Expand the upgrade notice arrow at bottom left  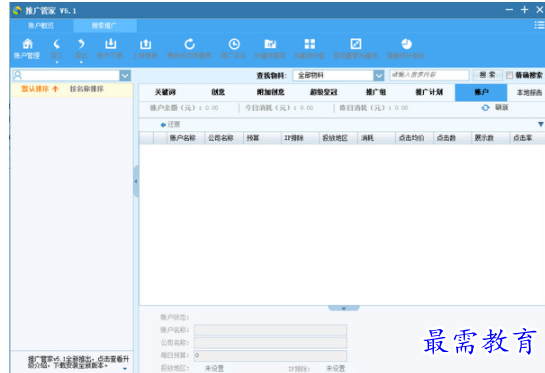pyautogui.click(x=125, y=368)
